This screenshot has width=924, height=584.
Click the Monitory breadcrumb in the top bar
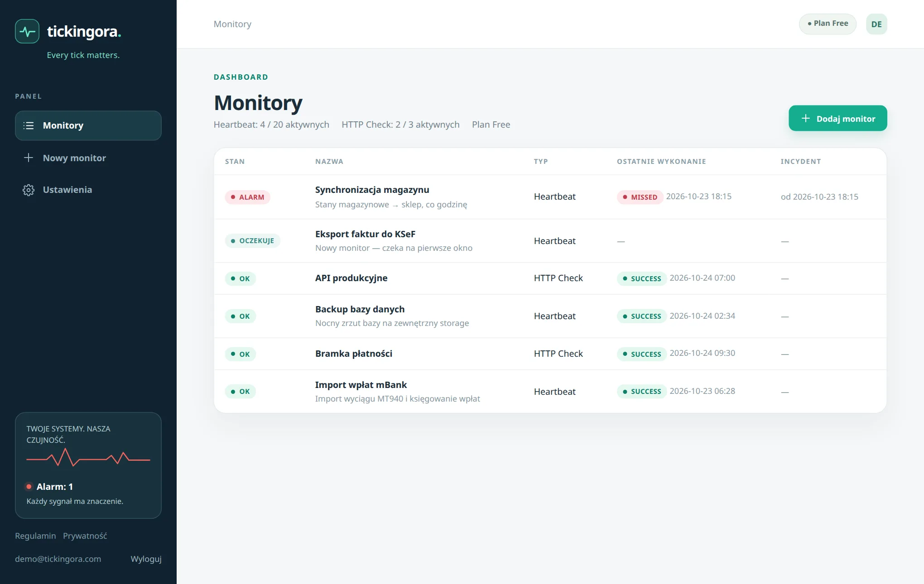[x=232, y=24]
